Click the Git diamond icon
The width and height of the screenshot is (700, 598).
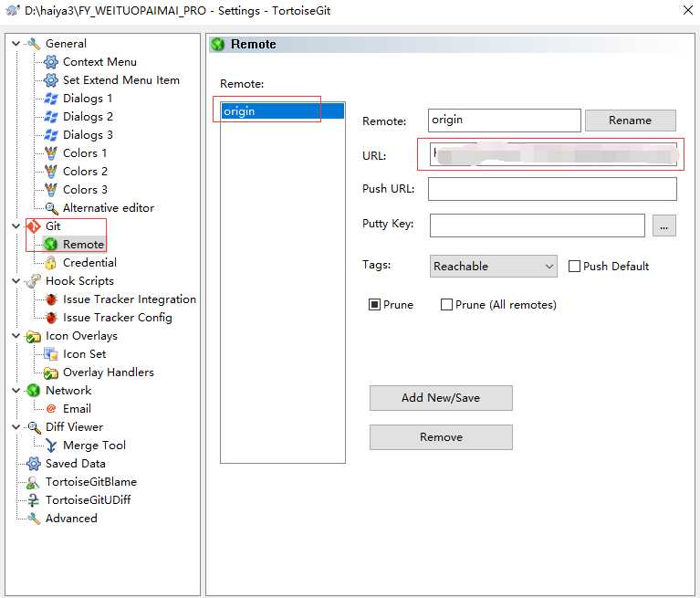pos(34,226)
